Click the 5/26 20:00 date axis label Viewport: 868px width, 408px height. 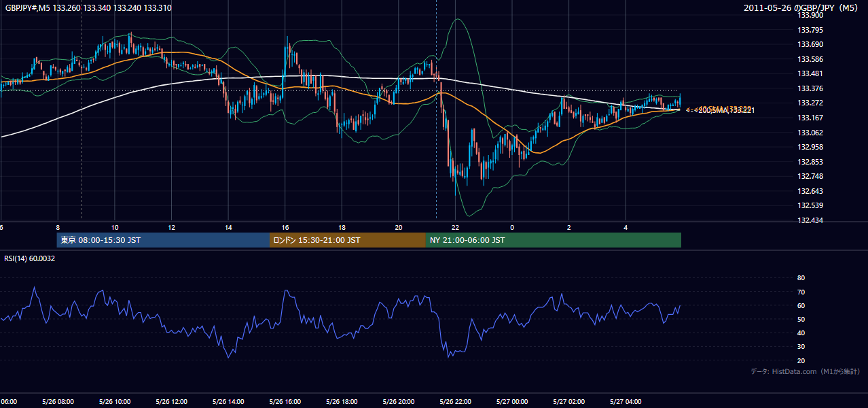pyautogui.click(x=399, y=401)
